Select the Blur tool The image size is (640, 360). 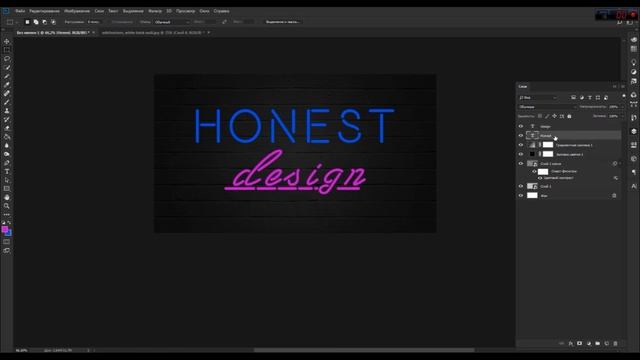click(7, 145)
